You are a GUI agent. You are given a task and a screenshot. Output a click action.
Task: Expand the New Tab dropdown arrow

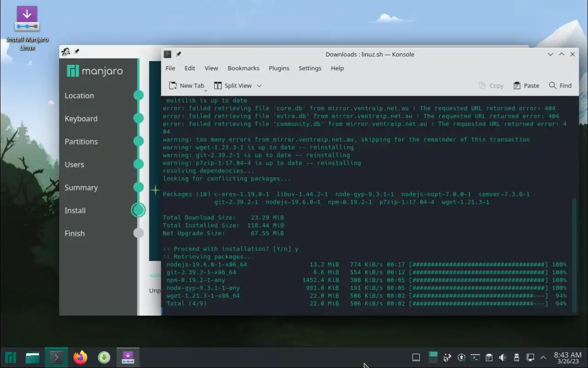(206, 90)
